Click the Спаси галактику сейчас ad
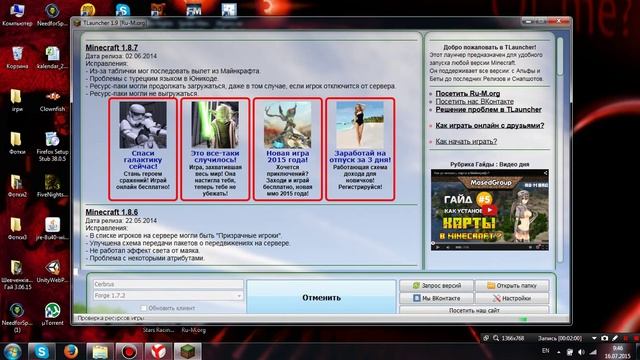 (143, 149)
